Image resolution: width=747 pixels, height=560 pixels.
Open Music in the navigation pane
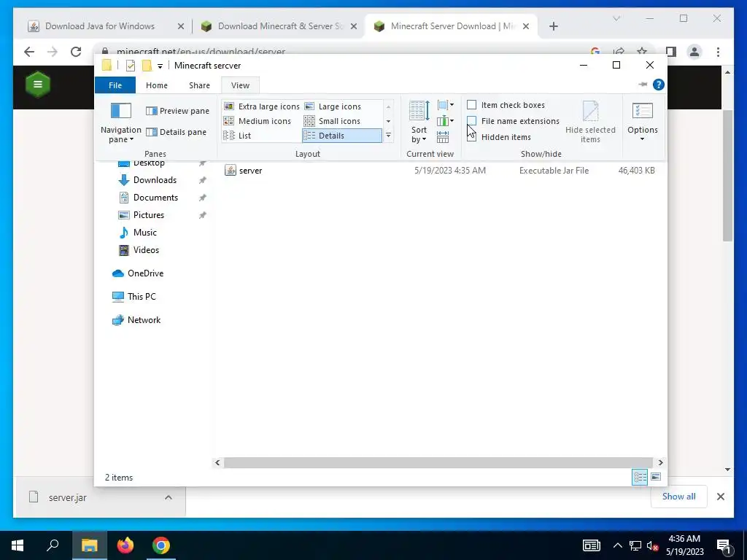[145, 233]
